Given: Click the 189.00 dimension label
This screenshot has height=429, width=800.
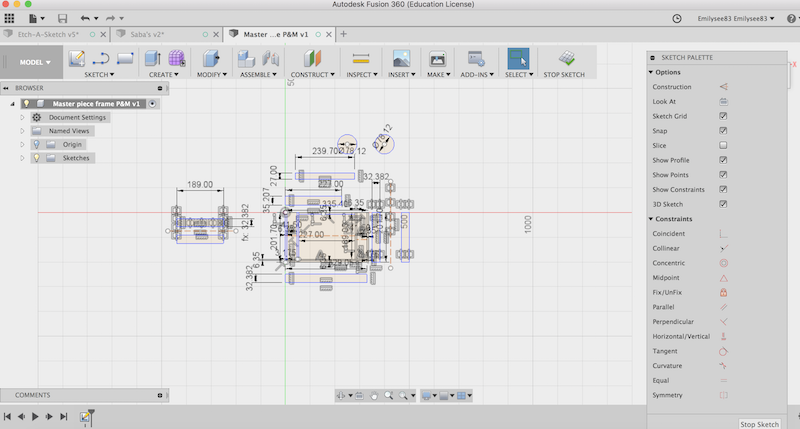Looking at the screenshot, I should coord(200,184).
